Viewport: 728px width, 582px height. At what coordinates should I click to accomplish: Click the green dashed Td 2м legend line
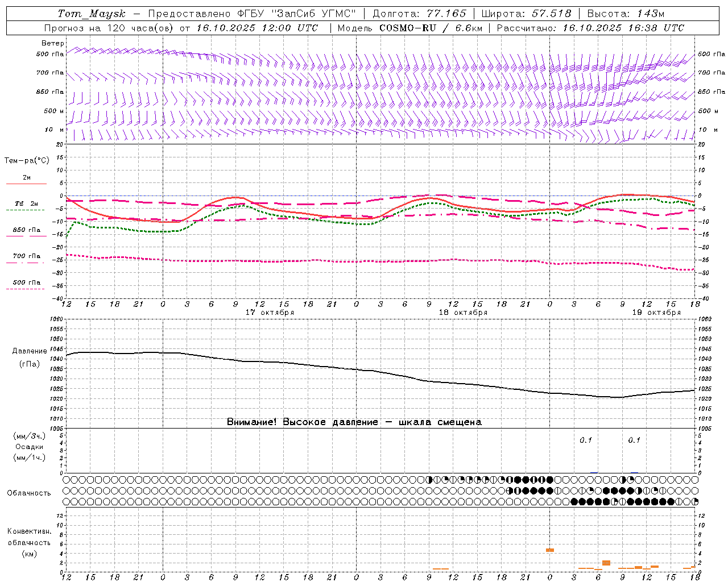(x=25, y=210)
